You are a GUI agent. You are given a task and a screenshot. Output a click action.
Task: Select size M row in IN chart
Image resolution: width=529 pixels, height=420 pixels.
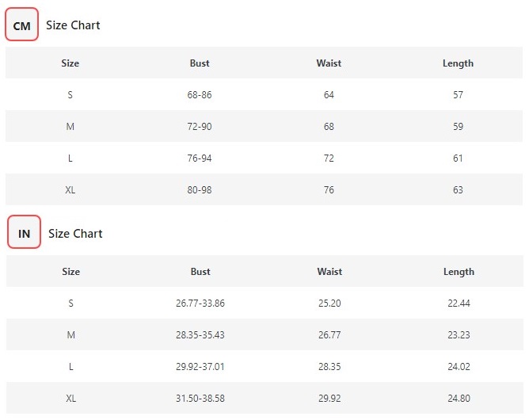tap(264, 334)
